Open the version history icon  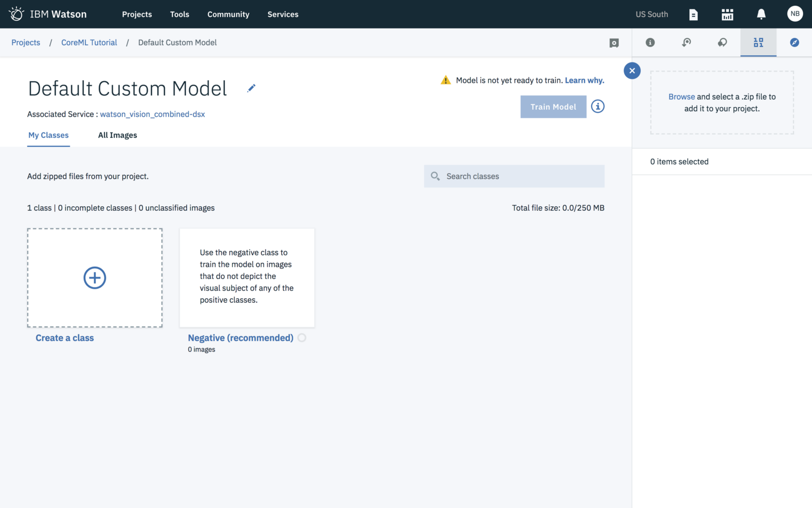[686, 43]
